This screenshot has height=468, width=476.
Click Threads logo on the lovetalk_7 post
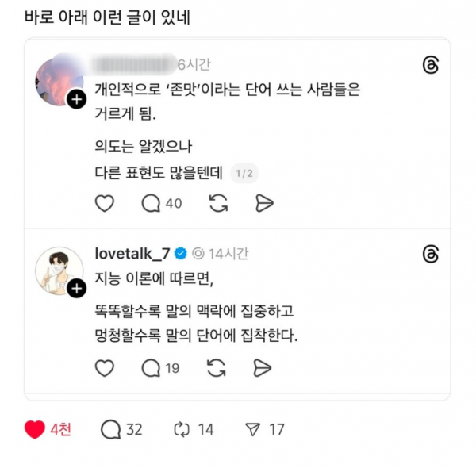[x=431, y=254]
